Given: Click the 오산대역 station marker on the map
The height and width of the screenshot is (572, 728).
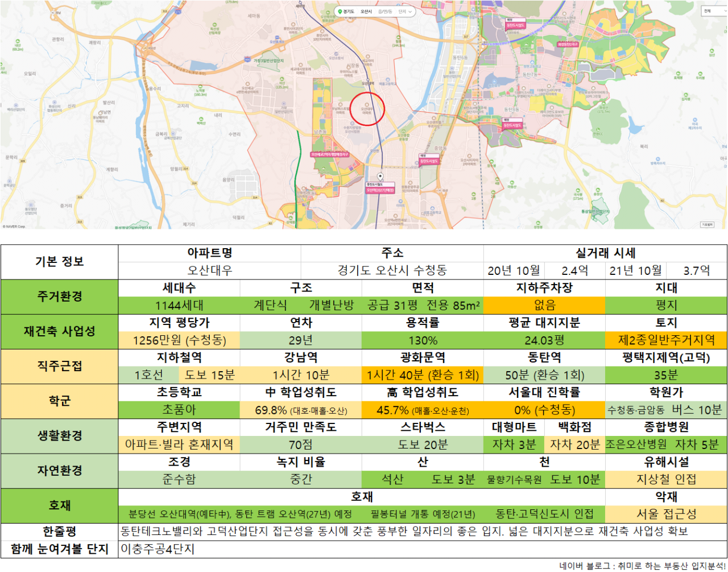Looking at the screenshot, I should 368,80.
